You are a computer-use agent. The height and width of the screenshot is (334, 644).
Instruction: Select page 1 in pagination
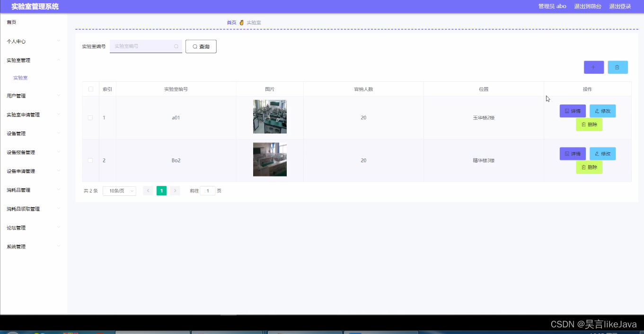161,191
